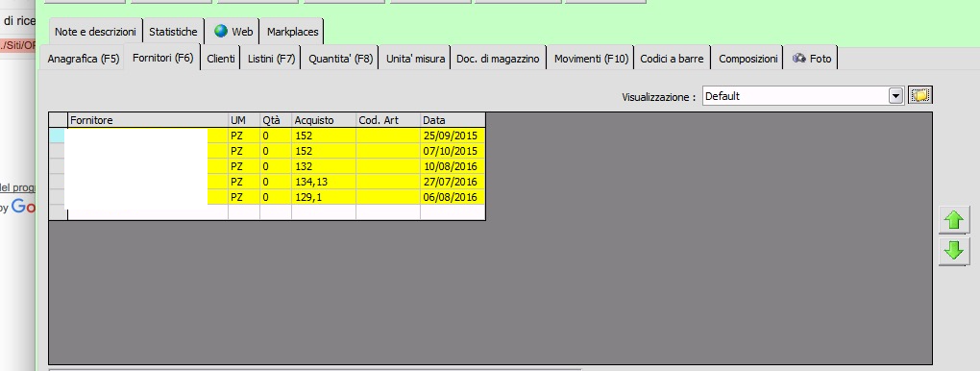Click the Qtà 0 cell in the 27/07/2016 row
The height and width of the screenshot is (371, 980).
tap(276, 182)
